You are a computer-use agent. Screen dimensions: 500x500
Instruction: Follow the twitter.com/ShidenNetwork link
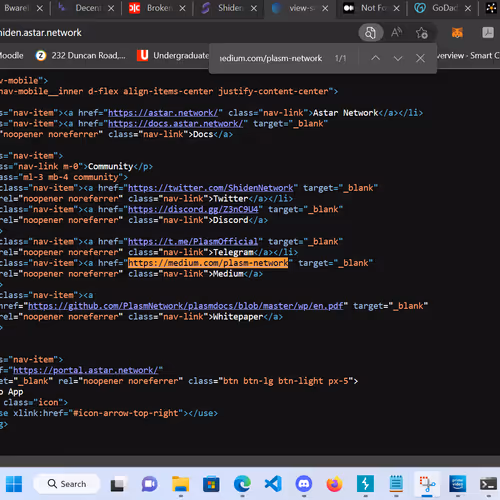pyautogui.click(x=211, y=188)
